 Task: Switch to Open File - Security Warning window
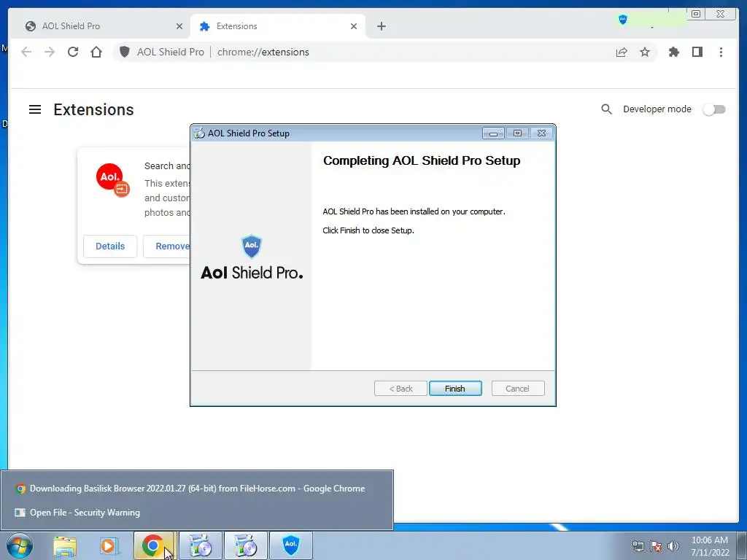(x=197, y=513)
